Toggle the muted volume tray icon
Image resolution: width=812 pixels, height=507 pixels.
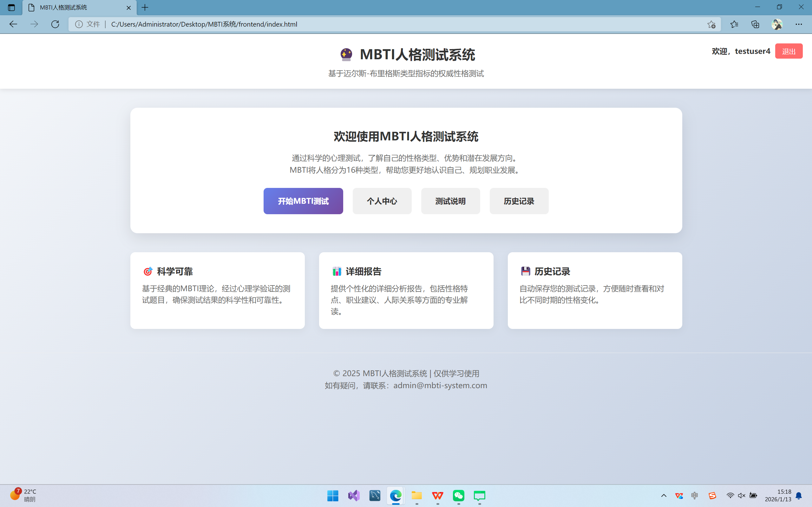(x=742, y=496)
